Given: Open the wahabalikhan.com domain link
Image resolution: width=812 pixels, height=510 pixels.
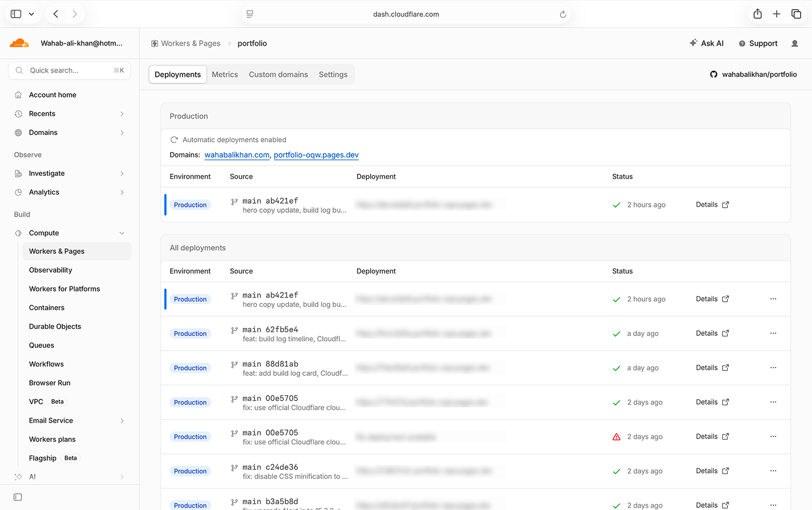Looking at the screenshot, I should 237,155.
